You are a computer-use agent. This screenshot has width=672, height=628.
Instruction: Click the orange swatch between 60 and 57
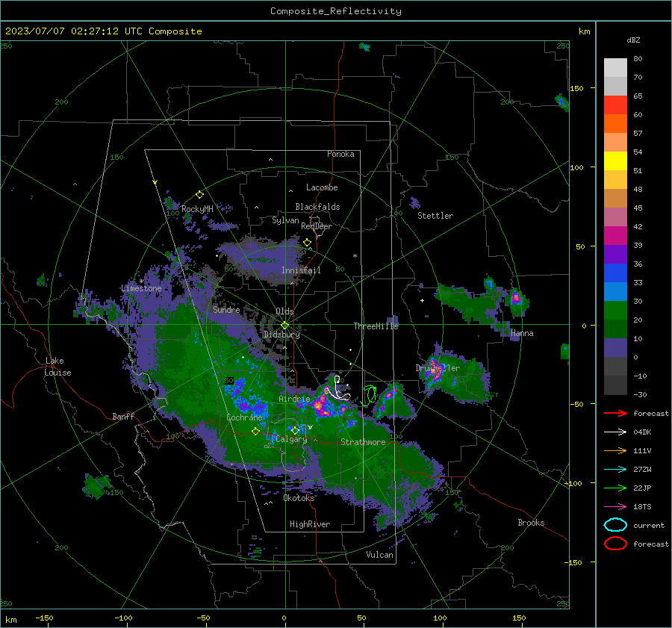coord(615,123)
